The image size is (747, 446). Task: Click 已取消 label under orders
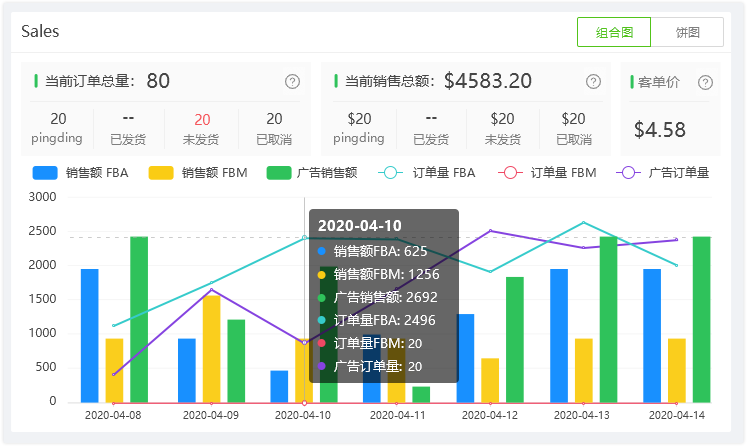[274, 140]
